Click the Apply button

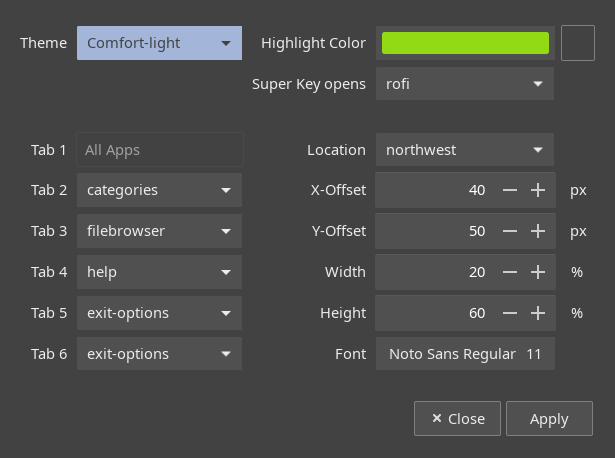[x=549, y=418]
